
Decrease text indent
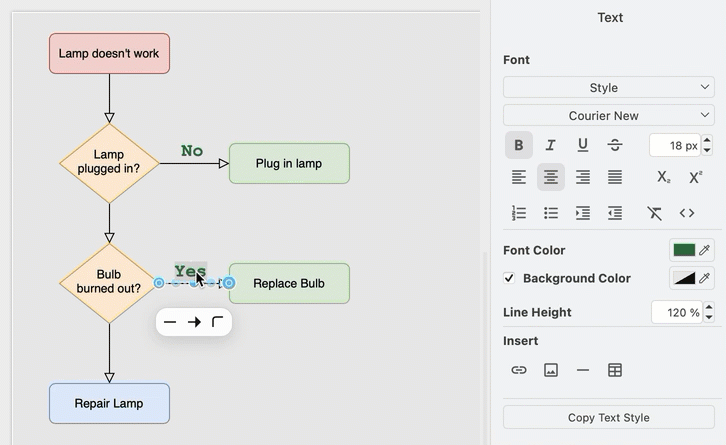(x=614, y=213)
